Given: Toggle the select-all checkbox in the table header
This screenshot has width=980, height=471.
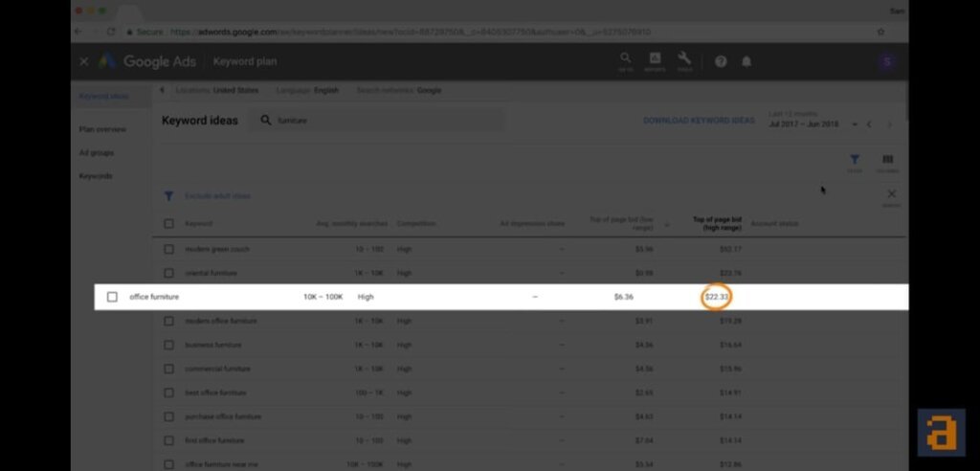Looking at the screenshot, I should [x=168, y=223].
